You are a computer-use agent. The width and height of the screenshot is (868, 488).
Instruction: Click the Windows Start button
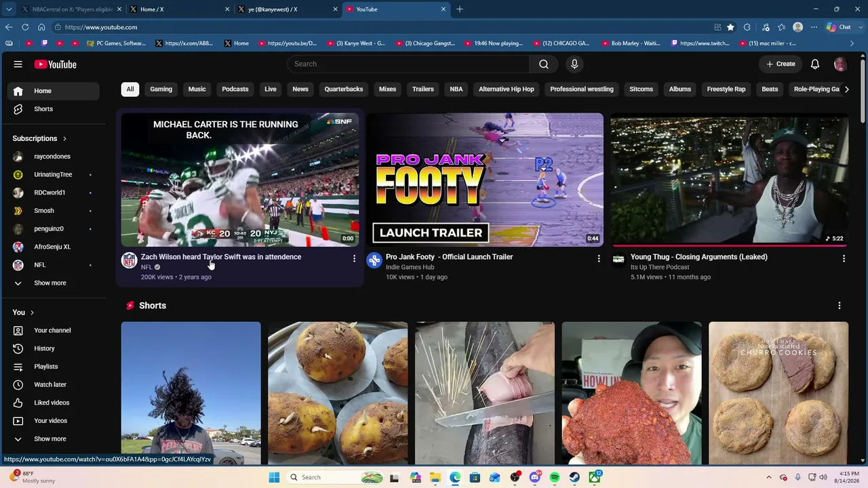[274, 477]
